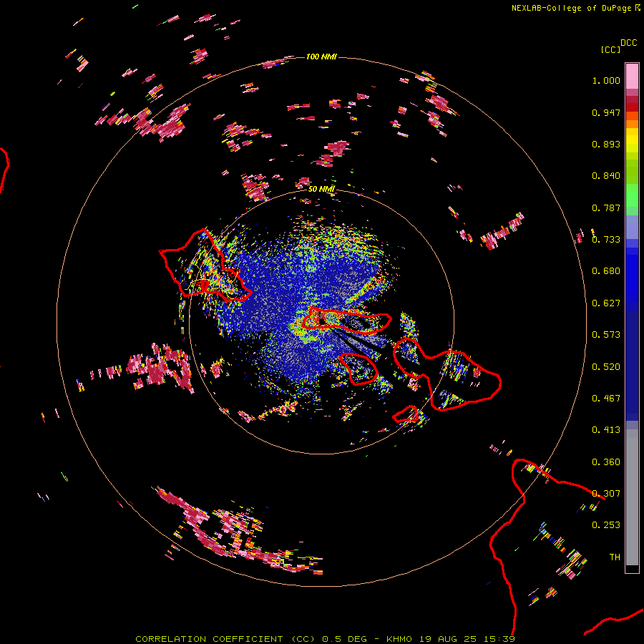Click the 50 NMI range ring label
This screenshot has width=644, height=644.
[321, 189]
